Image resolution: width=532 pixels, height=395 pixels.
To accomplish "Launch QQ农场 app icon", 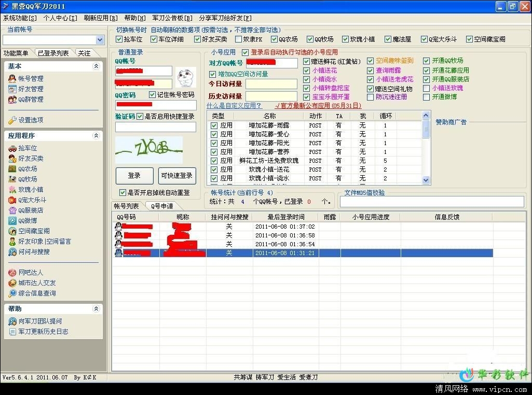I will [x=12, y=168].
